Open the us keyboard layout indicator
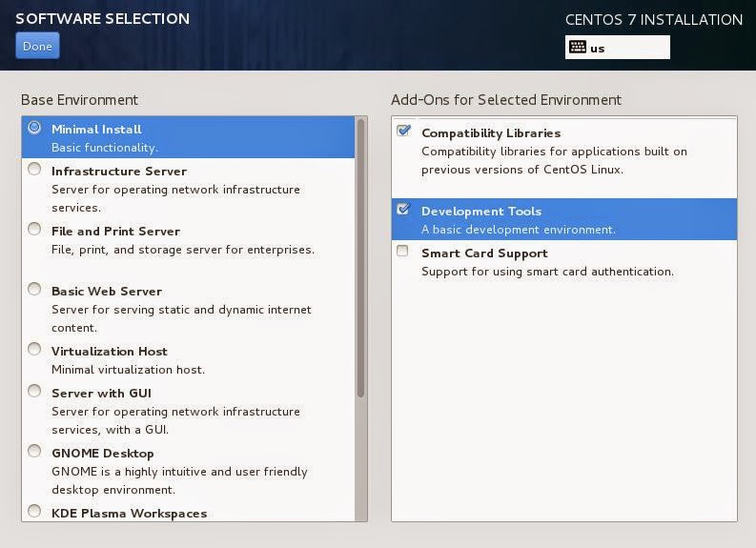 pos(617,48)
